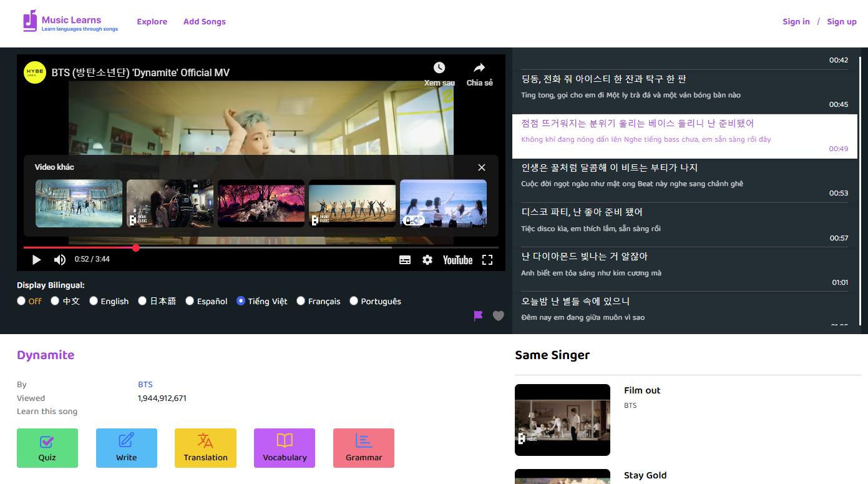Select Tiếng Việt bilingual display
The image size is (868, 484).
click(241, 301)
